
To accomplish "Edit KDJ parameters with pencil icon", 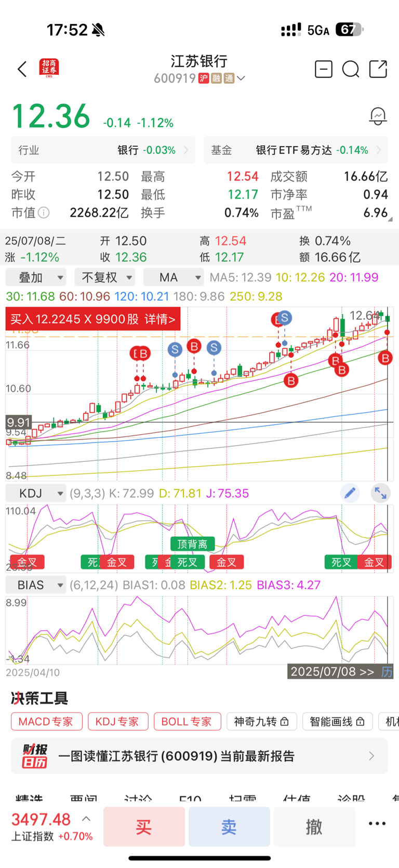I will click(350, 493).
